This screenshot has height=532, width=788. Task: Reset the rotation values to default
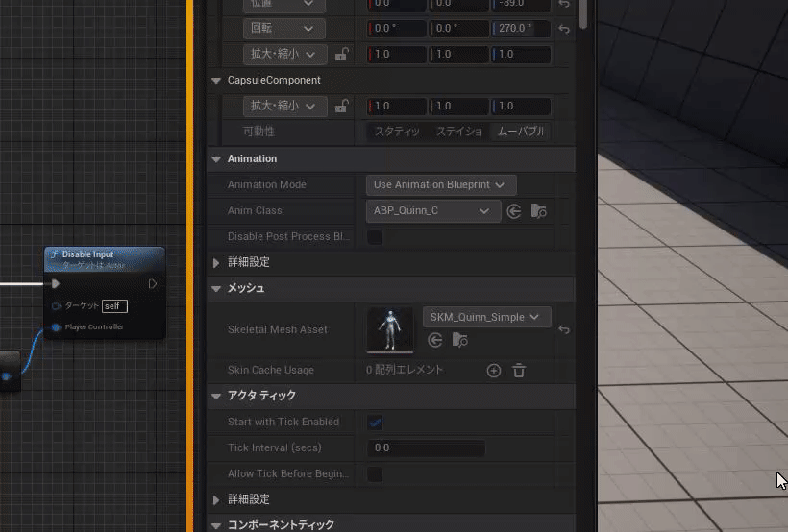pyautogui.click(x=564, y=29)
